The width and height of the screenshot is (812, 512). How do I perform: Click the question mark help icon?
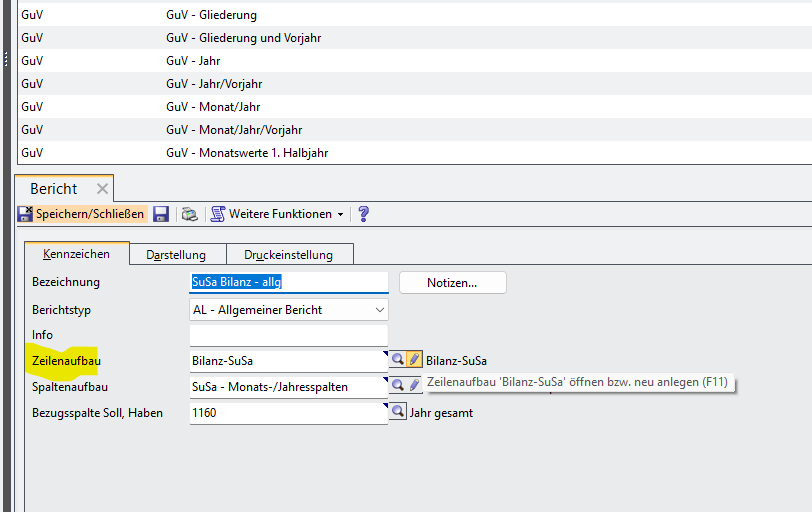tap(363, 214)
